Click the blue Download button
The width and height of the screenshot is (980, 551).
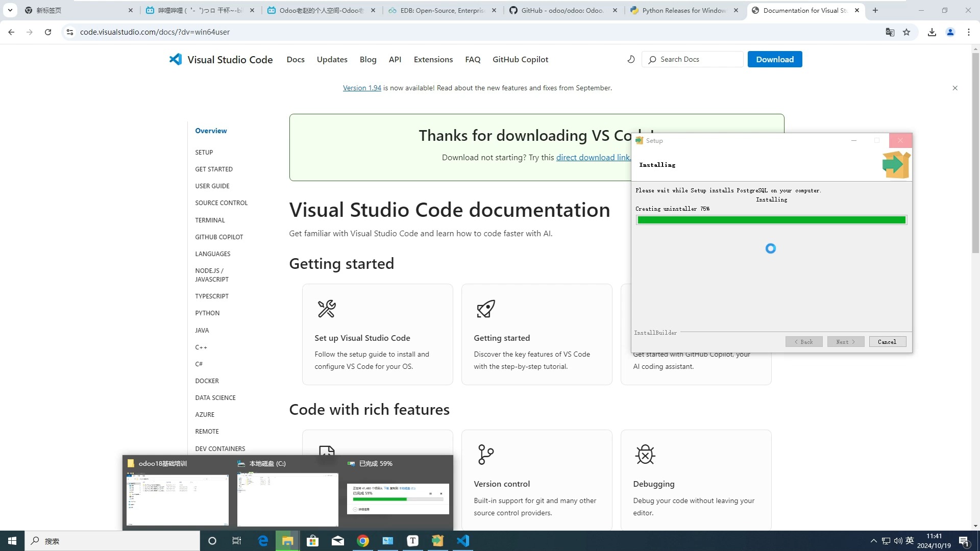pos(775,59)
